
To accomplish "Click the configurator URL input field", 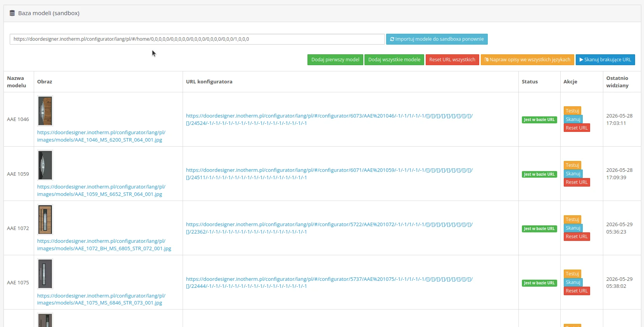I will coord(197,39).
